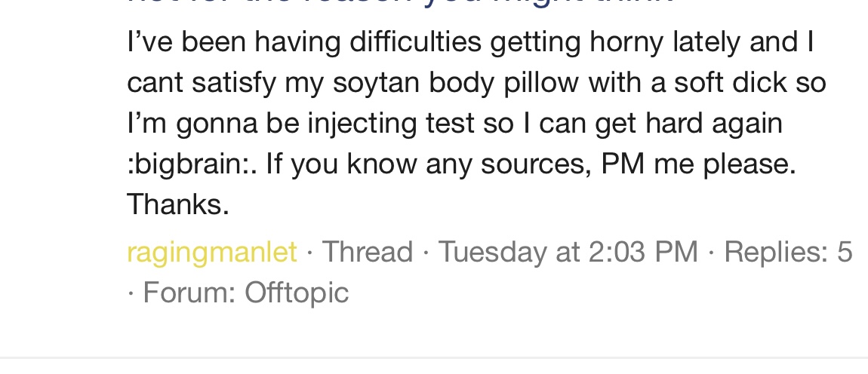Image resolution: width=868 pixels, height=374 pixels.
Task: Click the "Thread" content type label
Action: tap(368, 252)
